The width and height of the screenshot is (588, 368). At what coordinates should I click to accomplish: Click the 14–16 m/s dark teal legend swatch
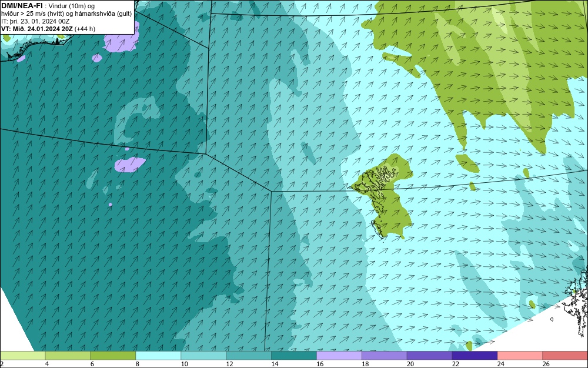294,355
